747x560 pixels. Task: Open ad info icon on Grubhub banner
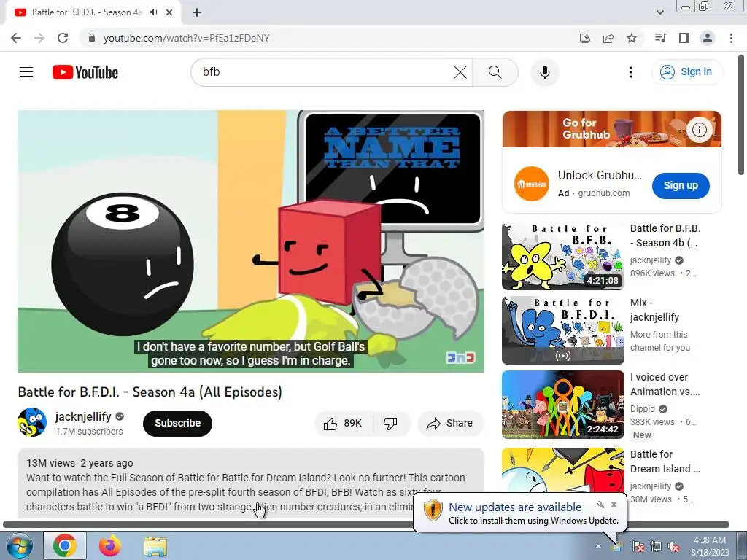(x=699, y=130)
